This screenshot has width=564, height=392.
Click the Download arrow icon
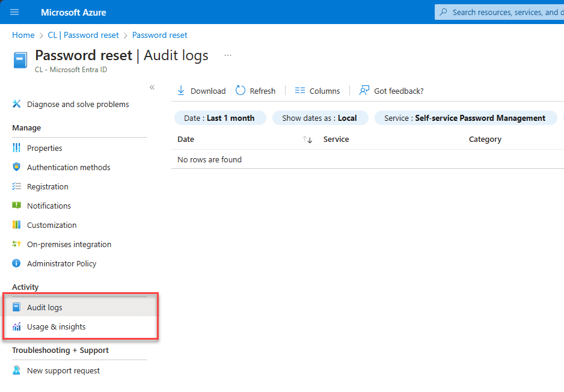pyautogui.click(x=181, y=91)
